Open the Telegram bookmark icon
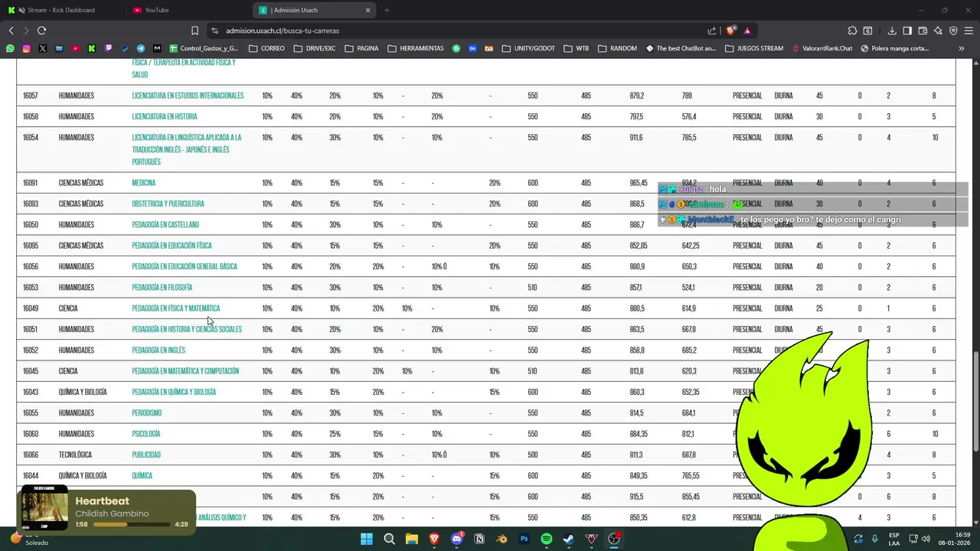 click(x=141, y=48)
